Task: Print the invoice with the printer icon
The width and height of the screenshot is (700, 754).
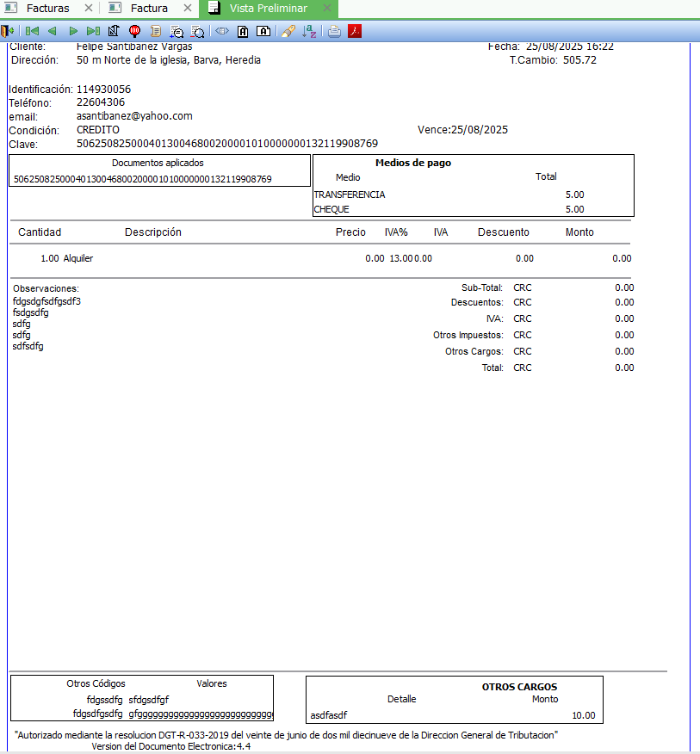Action: [334, 31]
